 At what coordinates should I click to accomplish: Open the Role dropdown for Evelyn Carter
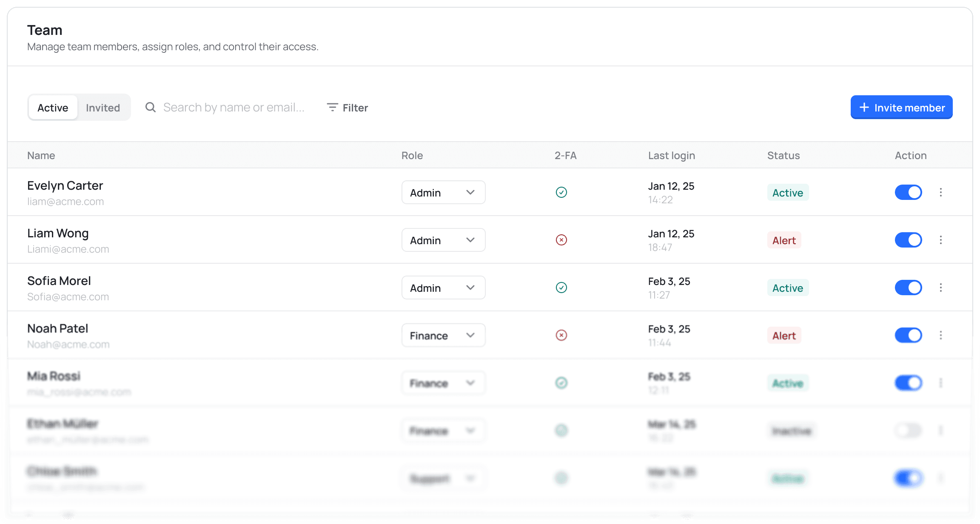pos(443,192)
